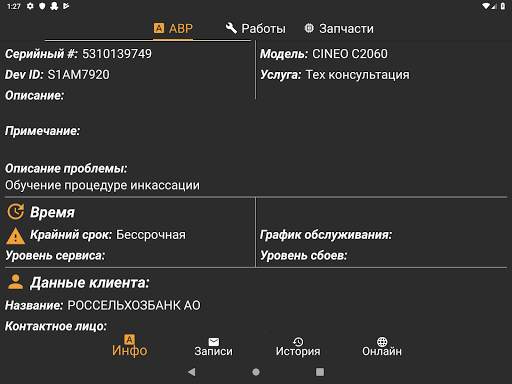Click the history clock icon above История
The width and height of the screenshot is (512, 384).
(x=298, y=342)
